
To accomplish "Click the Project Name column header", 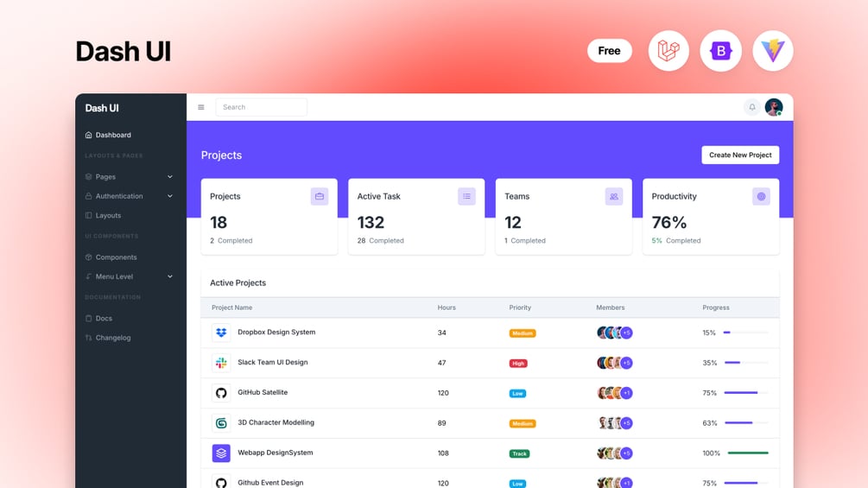I will (x=232, y=307).
